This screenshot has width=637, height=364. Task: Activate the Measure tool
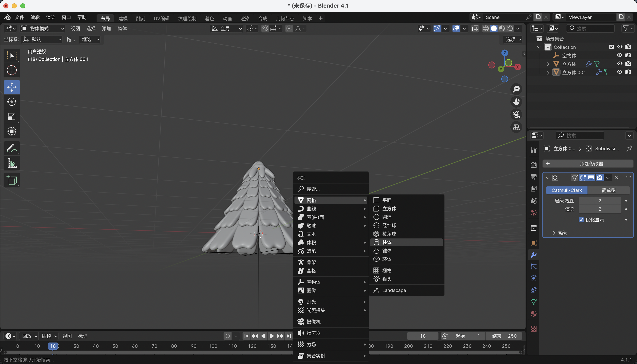pyautogui.click(x=12, y=163)
